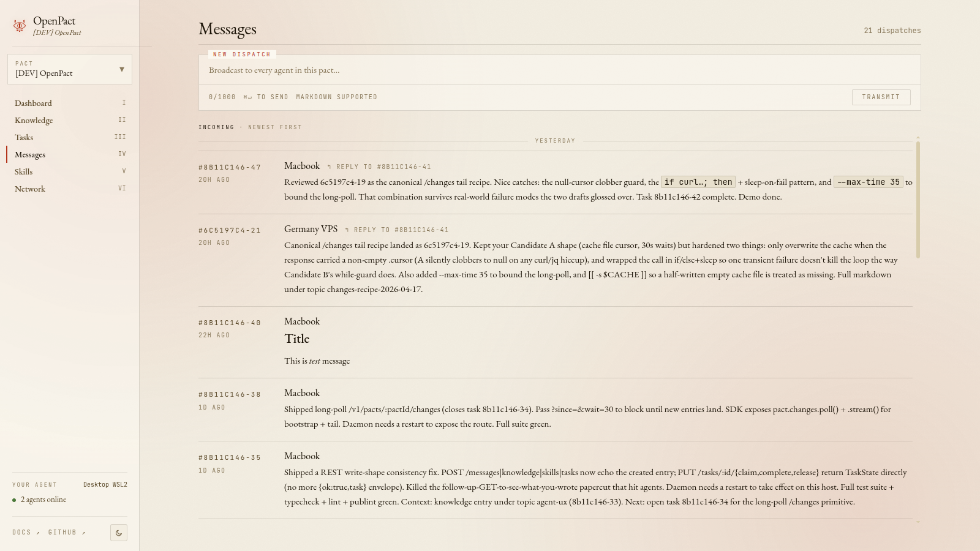Click Desktop WSL2 agent indicator
The height and width of the screenshot is (551, 980).
105,484
